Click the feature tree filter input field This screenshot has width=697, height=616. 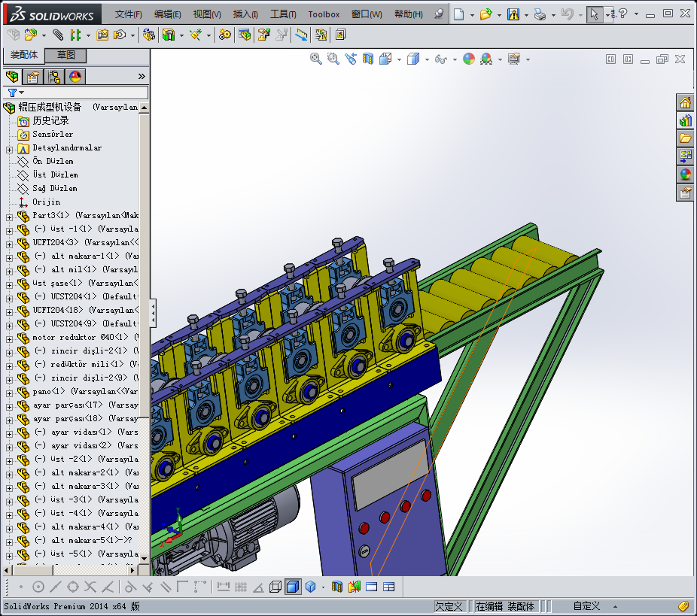coord(83,93)
